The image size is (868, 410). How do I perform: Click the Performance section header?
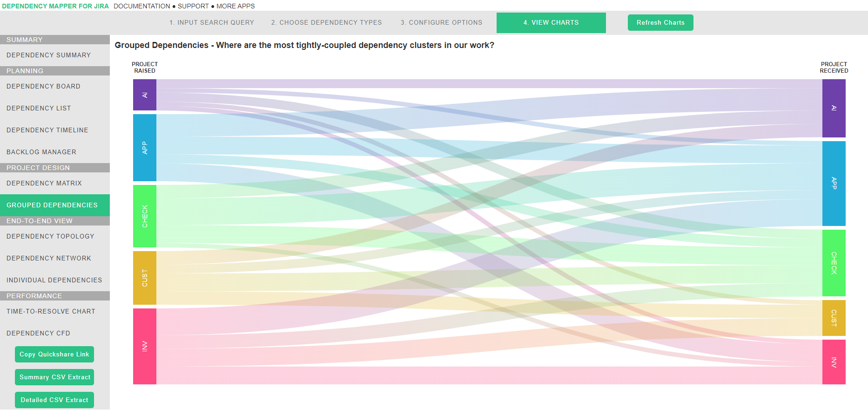[x=55, y=296]
